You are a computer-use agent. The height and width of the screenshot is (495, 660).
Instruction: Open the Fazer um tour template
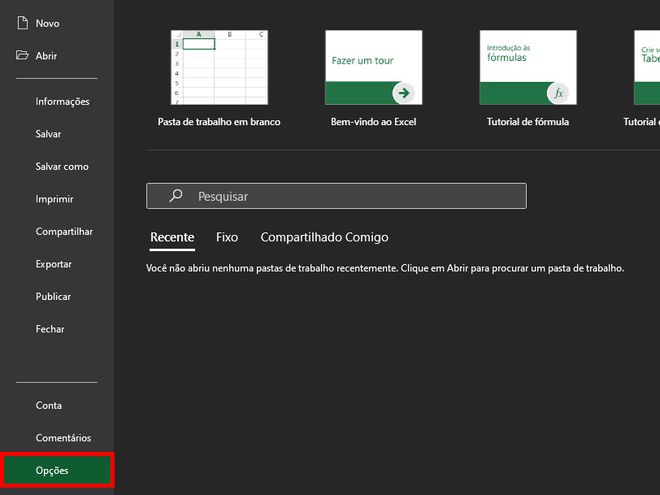[374, 67]
